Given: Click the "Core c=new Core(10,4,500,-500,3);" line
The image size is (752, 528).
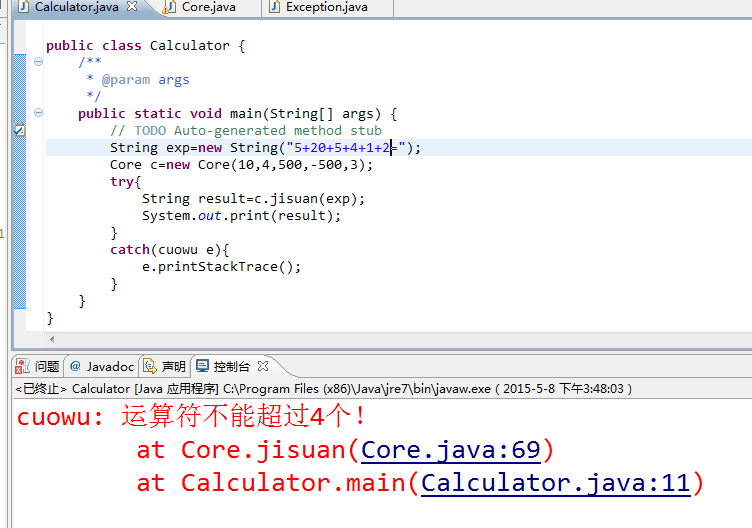Looking at the screenshot, I should [x=241, y=165].
